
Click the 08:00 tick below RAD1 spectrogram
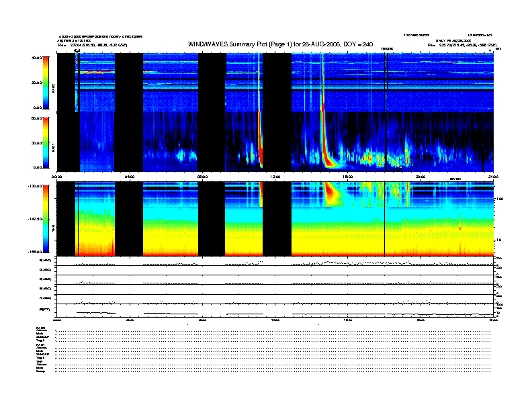(202, 177)
